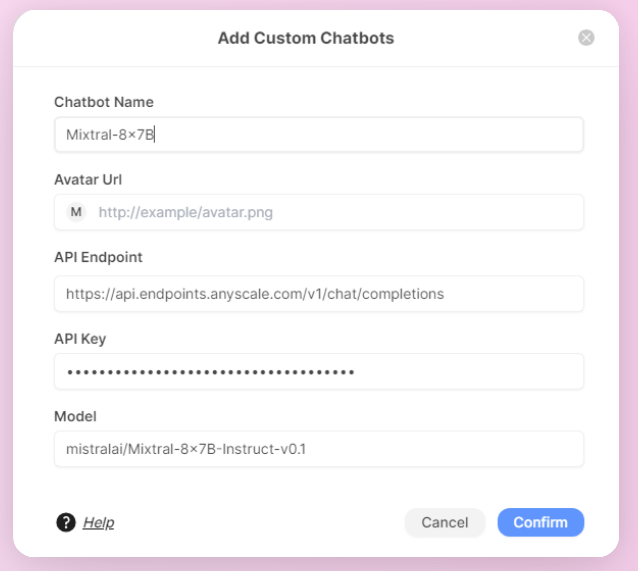This screenshot has height=571, width=638.
Task: Click the M avatar preview icon
Action: (76, 212)
